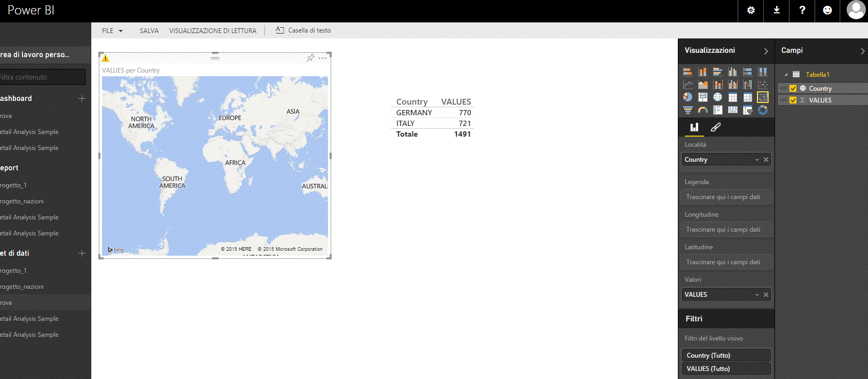The image size is (868, 379).
Task: Add a new Set di dati with plus
Action: tap(82, 254)
